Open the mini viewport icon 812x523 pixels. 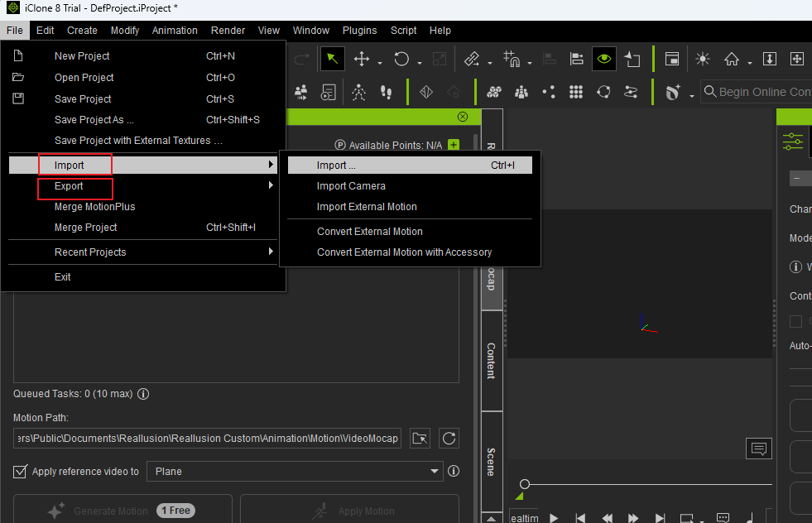point(671,59)
